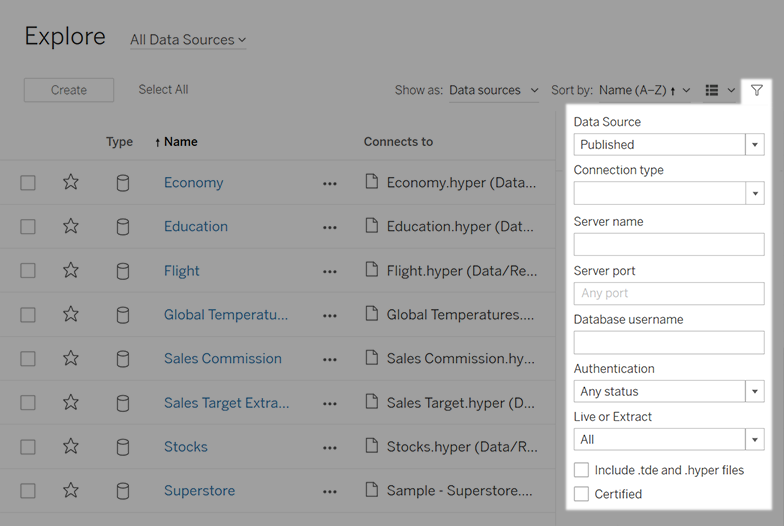Viewport: 784px width, 526px height.
Task: Expand the Connection type dropdown
Action: (669, 193)
